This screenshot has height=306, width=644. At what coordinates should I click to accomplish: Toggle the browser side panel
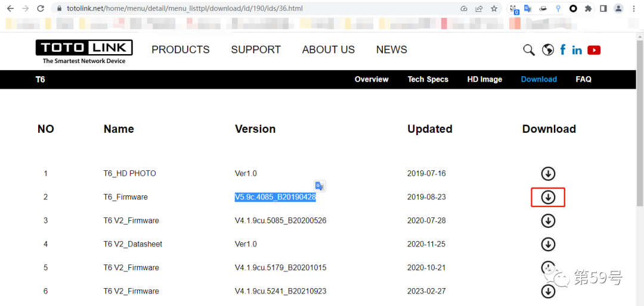pos(603,8)
